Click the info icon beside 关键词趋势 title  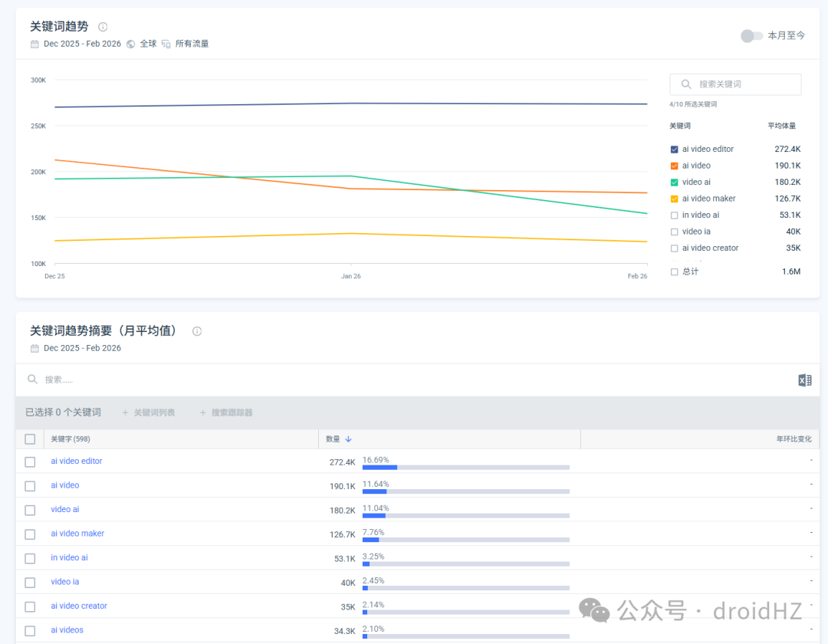(103, 27)
